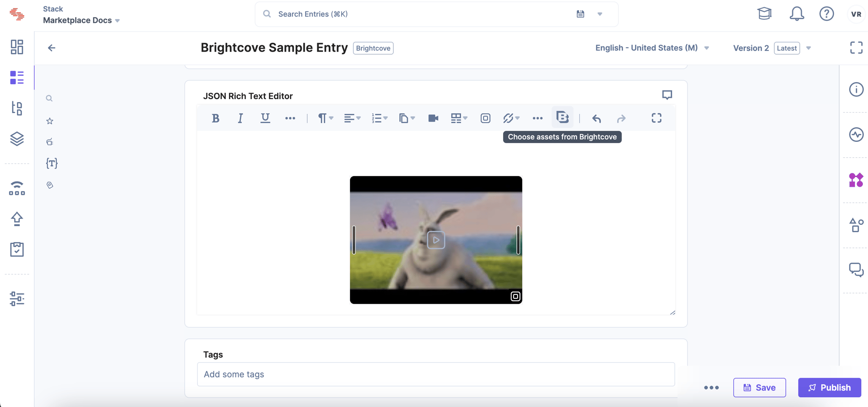Click the embed entry square icon in toolbar
The width and height of the screenshot is (868, 407).
(x=485, y=118)
